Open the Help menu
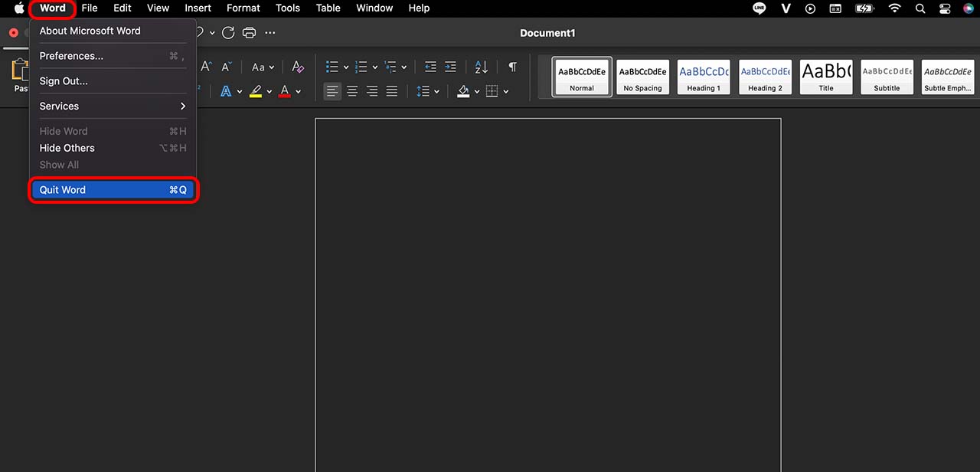This screenshot has height=472, width=980. (419, 8)
